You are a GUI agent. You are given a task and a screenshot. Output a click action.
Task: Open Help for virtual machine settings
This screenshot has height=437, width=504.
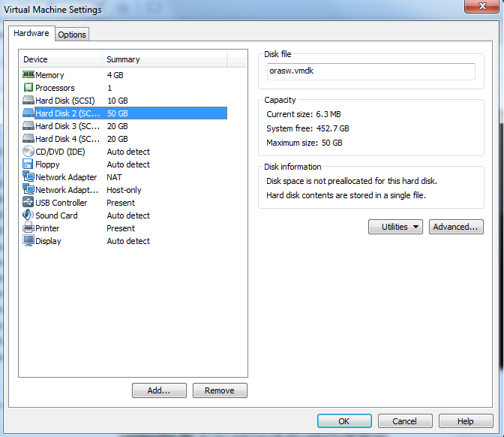(466, 421)
